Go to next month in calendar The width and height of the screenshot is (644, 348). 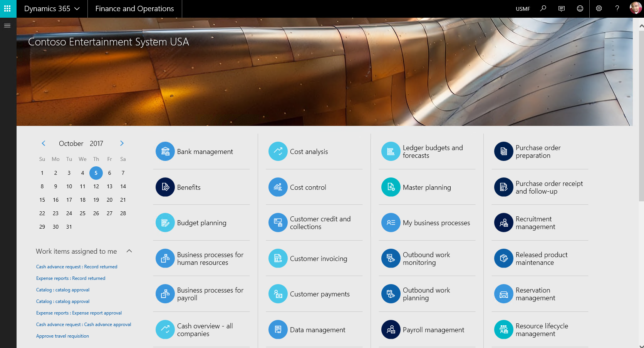(122, 143)
